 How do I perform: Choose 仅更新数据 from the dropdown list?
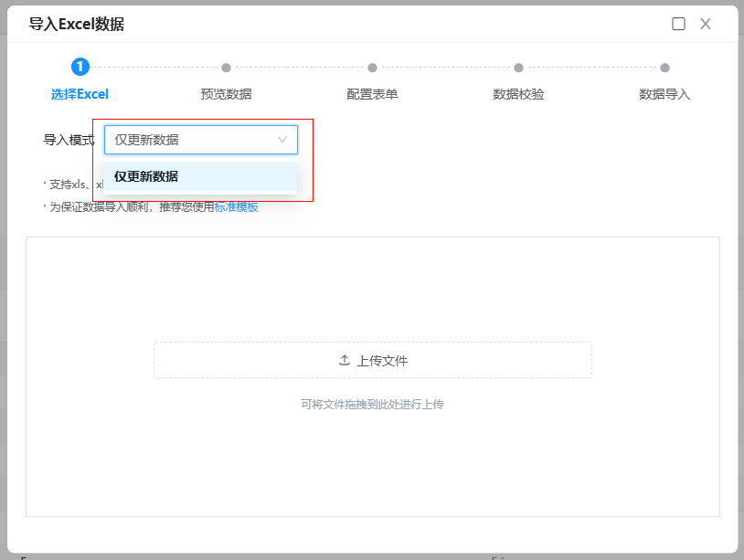point(146,176)
